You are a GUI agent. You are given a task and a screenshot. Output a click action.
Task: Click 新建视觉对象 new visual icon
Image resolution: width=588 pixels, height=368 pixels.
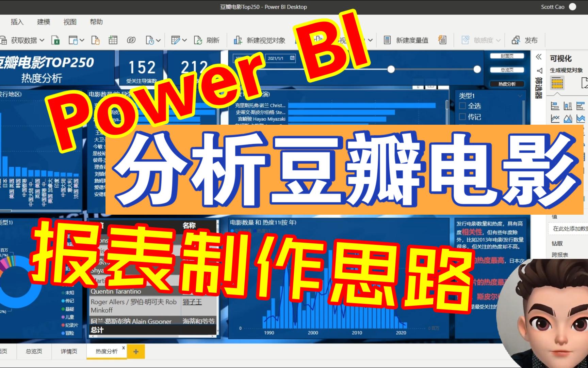tap(238, 40)
